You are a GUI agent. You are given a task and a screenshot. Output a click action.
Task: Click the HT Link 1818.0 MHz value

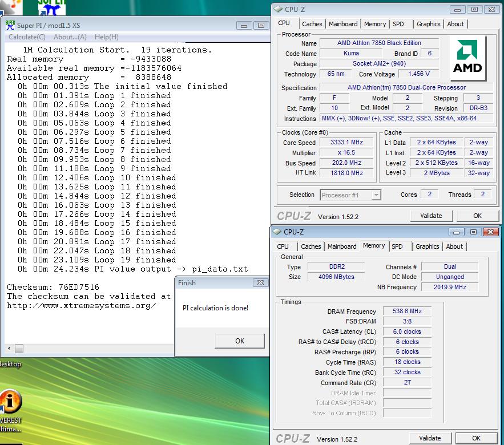[347, 173]
